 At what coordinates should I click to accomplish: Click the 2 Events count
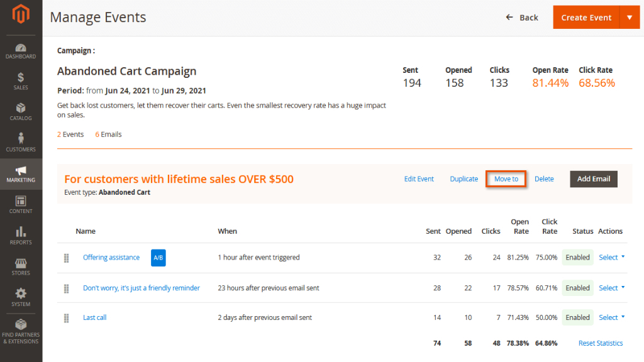tap(70, 134)
